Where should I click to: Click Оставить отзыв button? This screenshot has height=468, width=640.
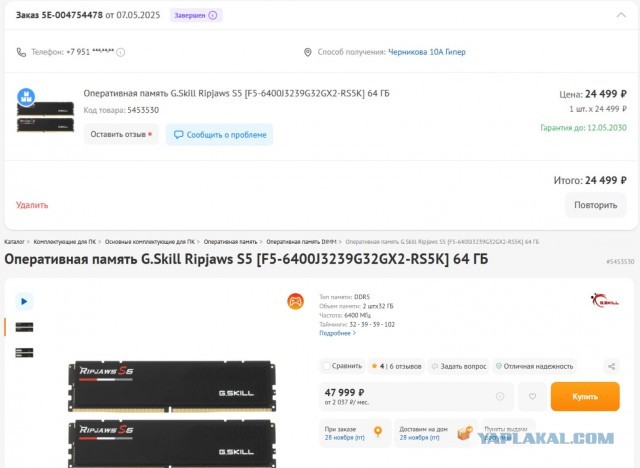pyautogui.click(x=121, y=134)
